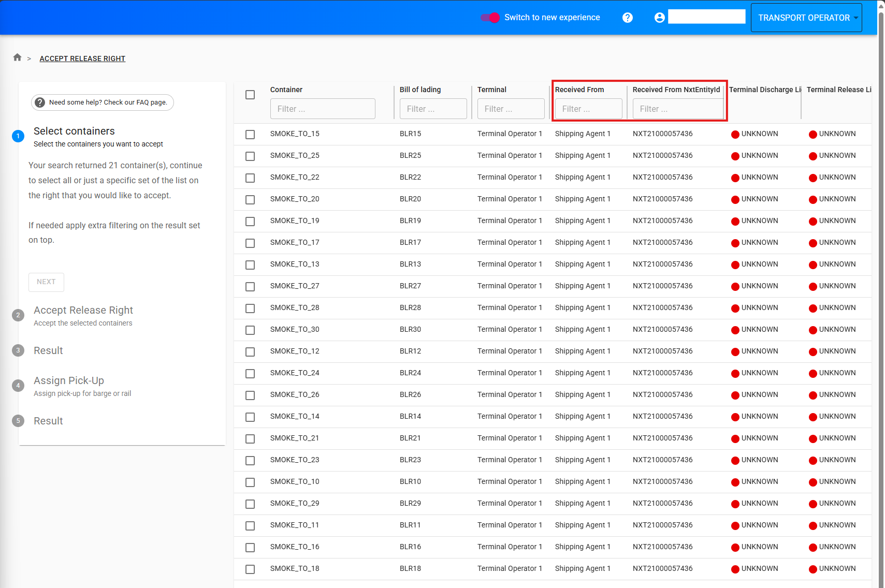This screenshot has width=885, height=588.
Task: Select the checkbox for container SMOKE_TO_25
Action: point(250,156)
